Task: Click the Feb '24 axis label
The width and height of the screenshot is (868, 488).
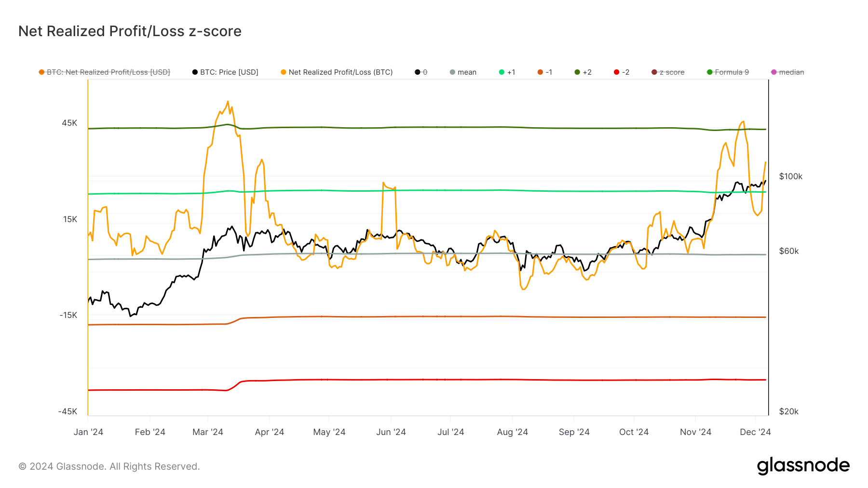Action: coord(150,432)
